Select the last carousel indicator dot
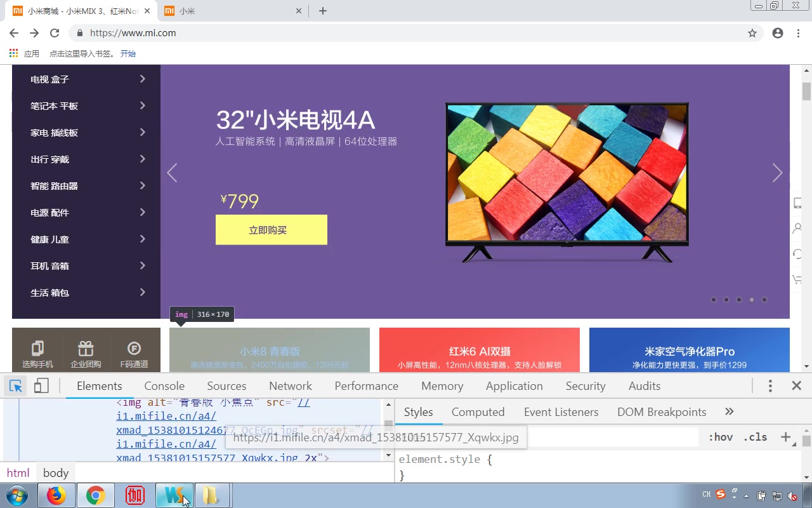Viewport: 812px width, 508px height. coord(764,300)
